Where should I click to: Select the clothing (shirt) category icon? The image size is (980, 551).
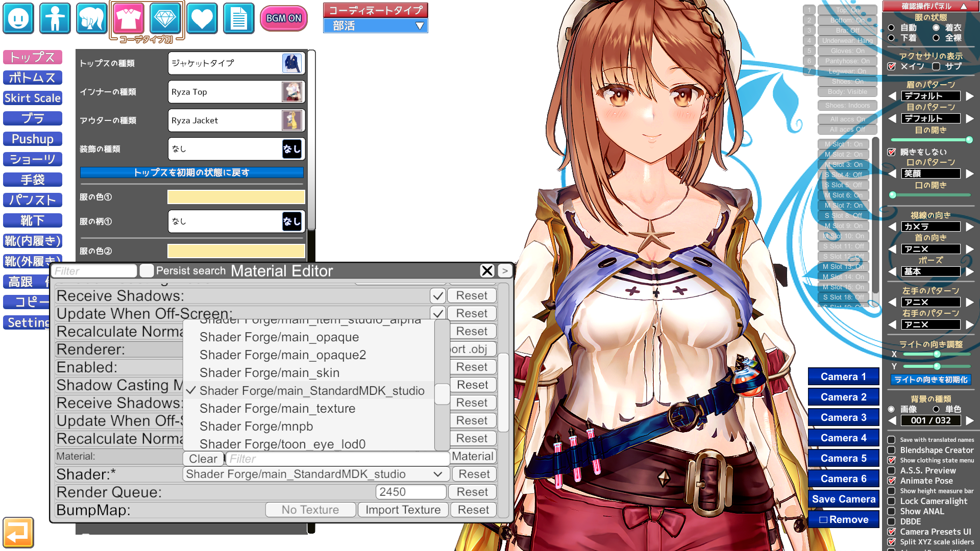pos(129,18)
